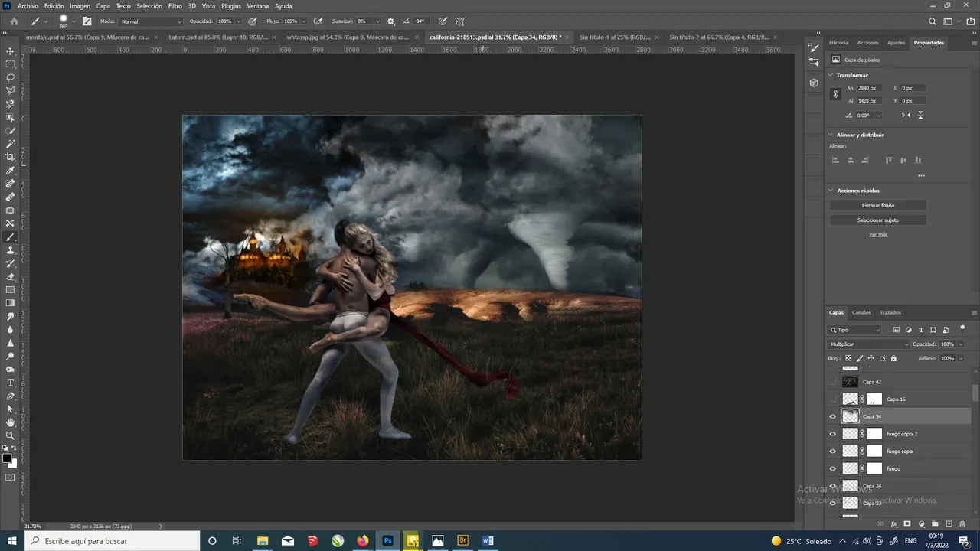Filter layers by type text icon
This screenshot has height=551, width=980.
click(921, 330)
